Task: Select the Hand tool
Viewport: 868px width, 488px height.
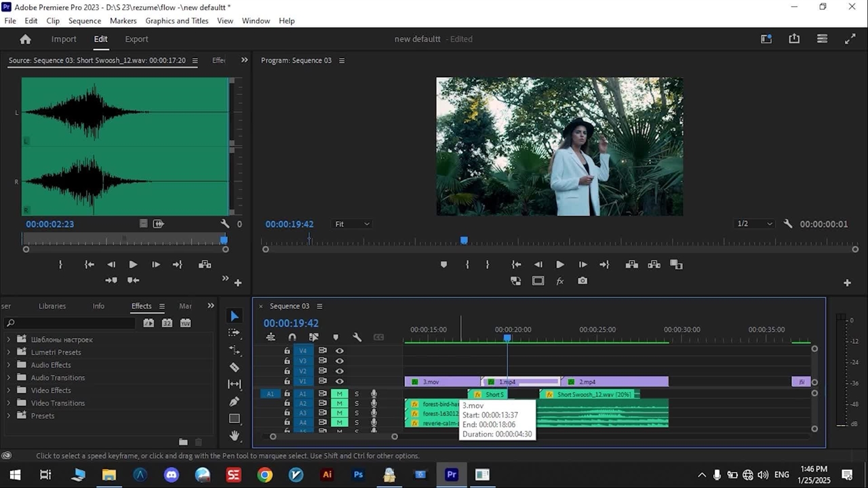Action: [x=235, y=436]
